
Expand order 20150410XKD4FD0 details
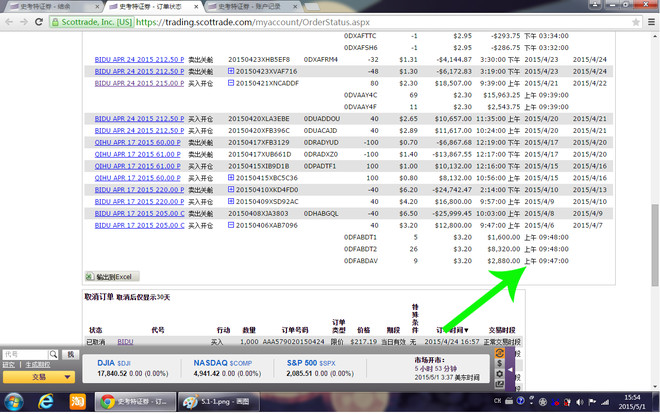pos(231,189)
